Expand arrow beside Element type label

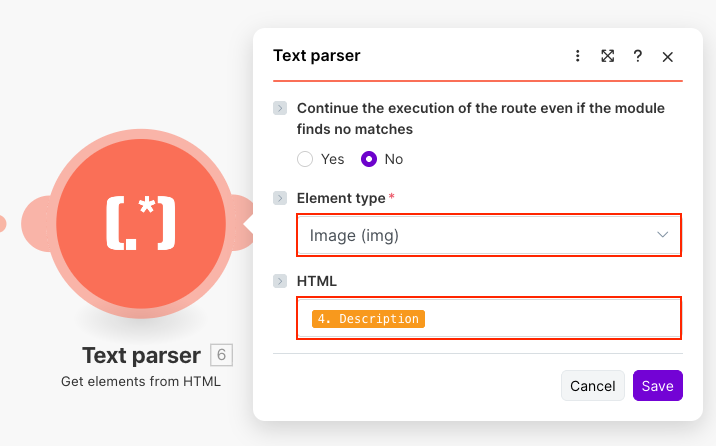pos(280,198)
